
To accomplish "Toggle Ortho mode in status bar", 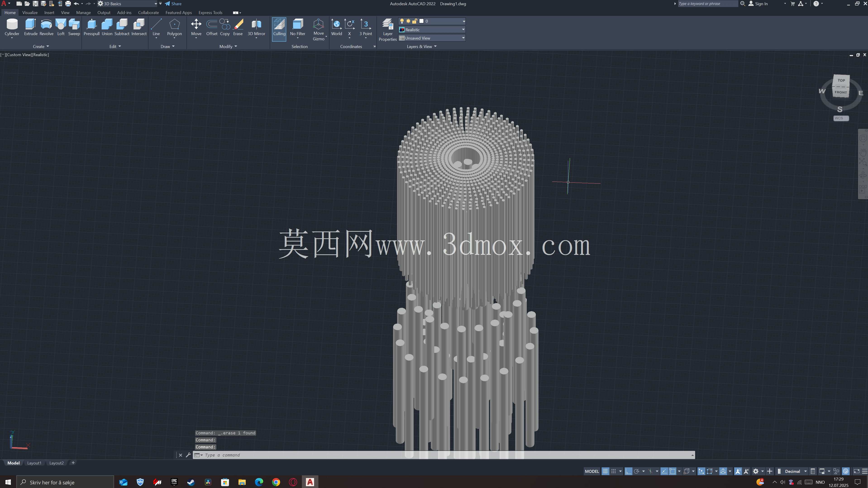I will coord(628,471).
